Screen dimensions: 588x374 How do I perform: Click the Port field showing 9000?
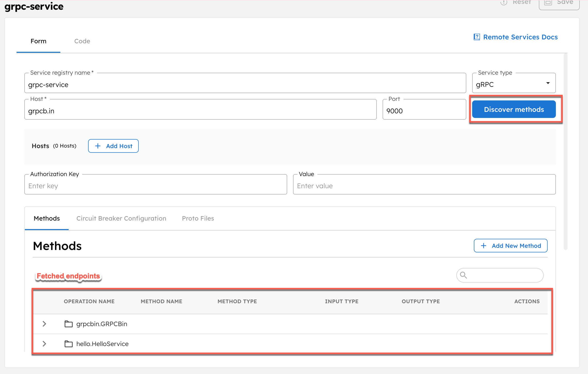424,110
